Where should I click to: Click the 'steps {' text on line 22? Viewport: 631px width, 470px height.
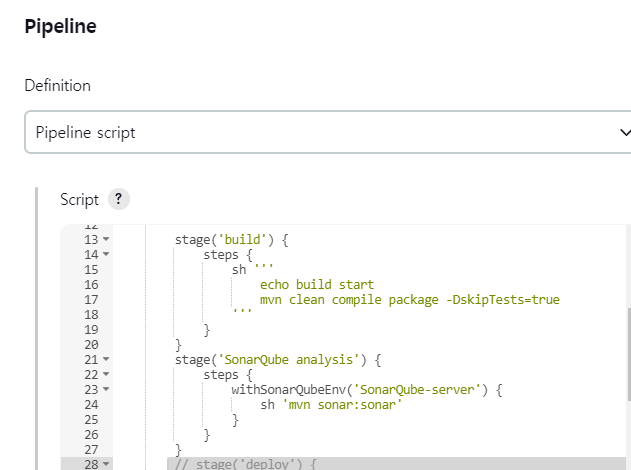click(228, 375)
